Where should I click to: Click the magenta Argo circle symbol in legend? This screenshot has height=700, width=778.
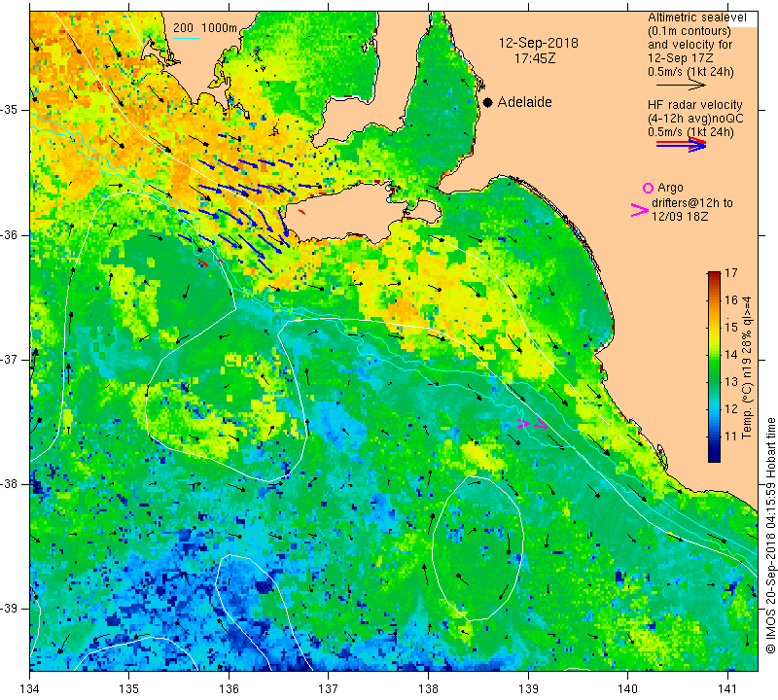click(648, 188)
